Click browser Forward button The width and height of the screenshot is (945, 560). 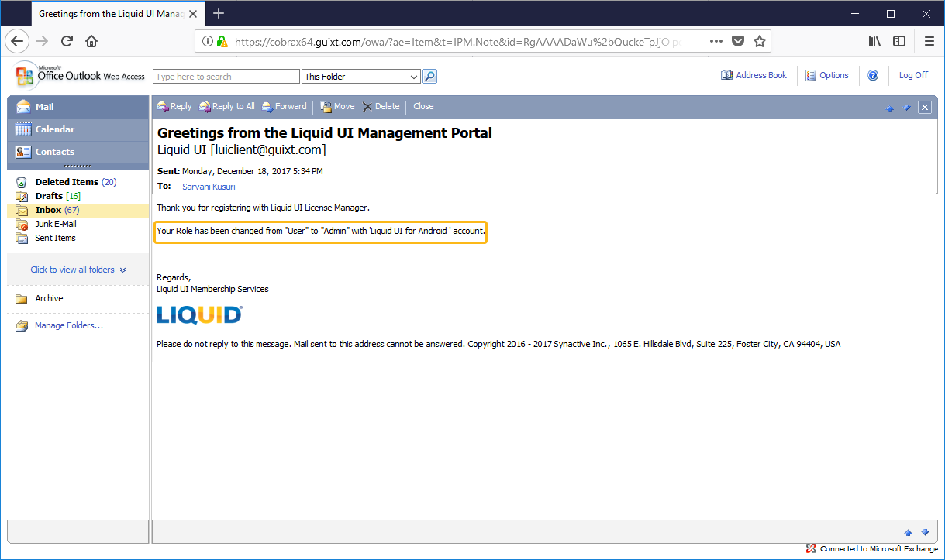pyautogui.click(x=42, y=41)
